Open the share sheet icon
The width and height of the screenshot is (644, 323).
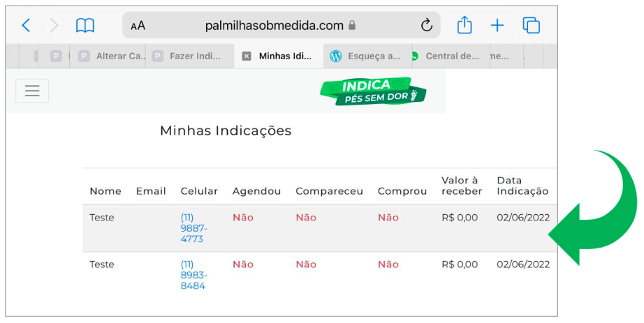click(464, 24)
